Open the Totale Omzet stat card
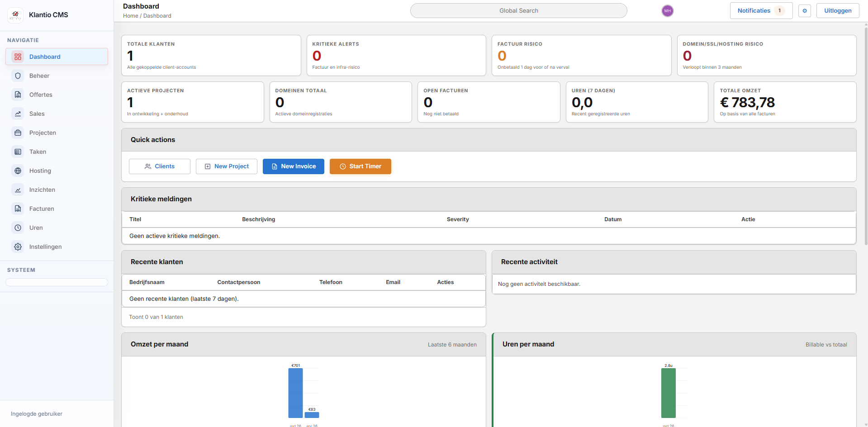The image size is (868, 427). pyautogui.click(x=785, y=102)
